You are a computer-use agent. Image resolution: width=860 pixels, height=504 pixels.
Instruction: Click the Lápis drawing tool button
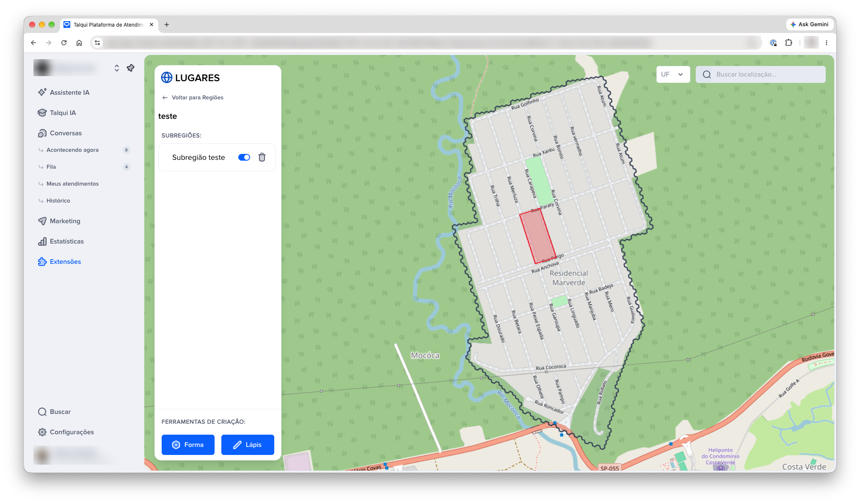[248, 444]
